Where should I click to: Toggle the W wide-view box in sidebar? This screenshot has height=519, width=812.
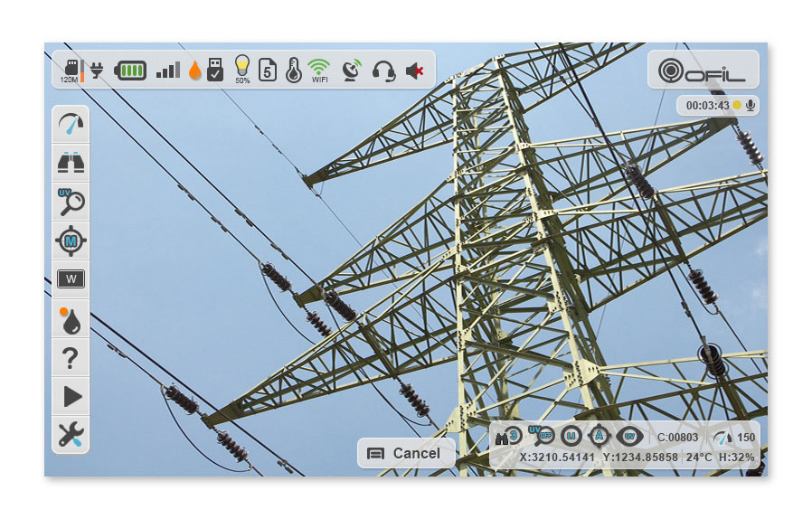(71, 279)
